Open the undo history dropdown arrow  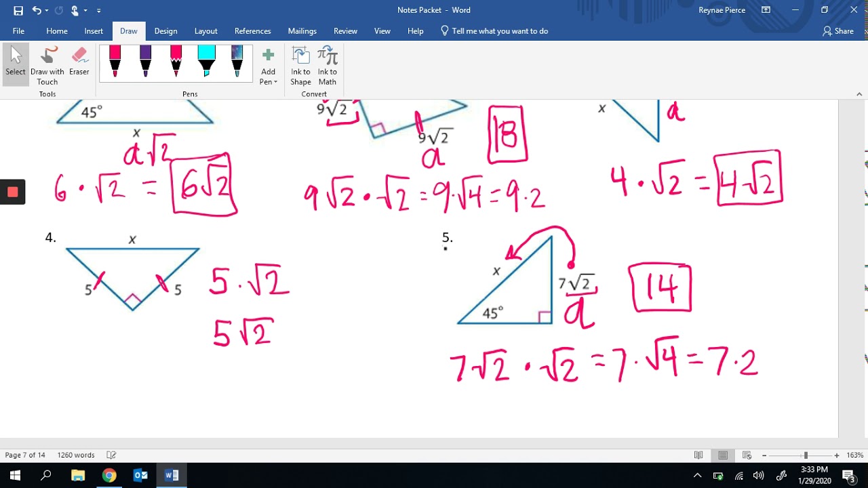pyautogui.click(x=46, y=10)
